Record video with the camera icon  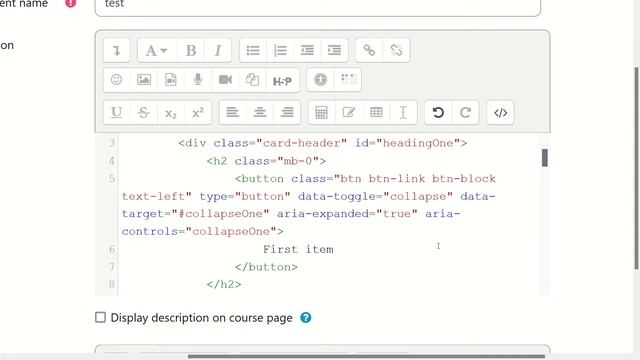[x=225, y=80]
